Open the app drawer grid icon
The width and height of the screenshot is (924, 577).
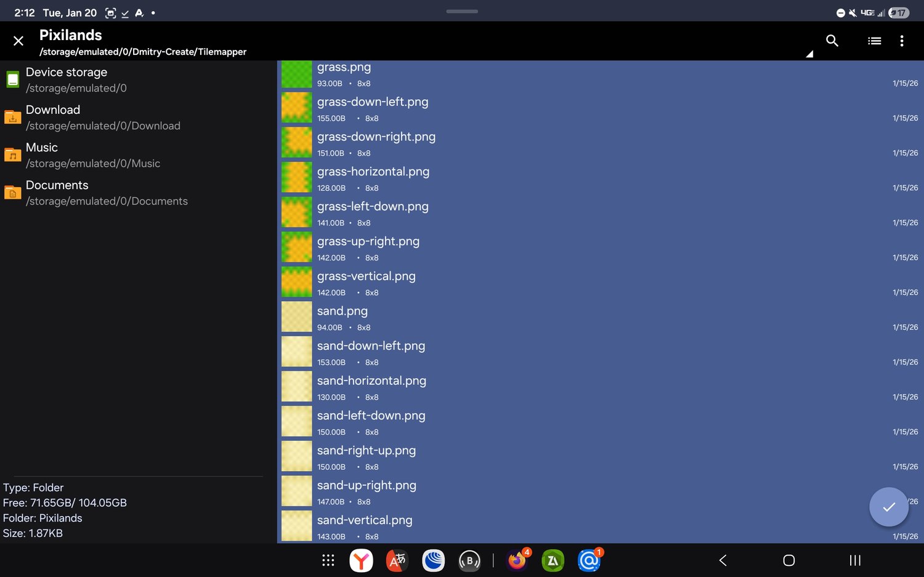(x=328, y=560)
